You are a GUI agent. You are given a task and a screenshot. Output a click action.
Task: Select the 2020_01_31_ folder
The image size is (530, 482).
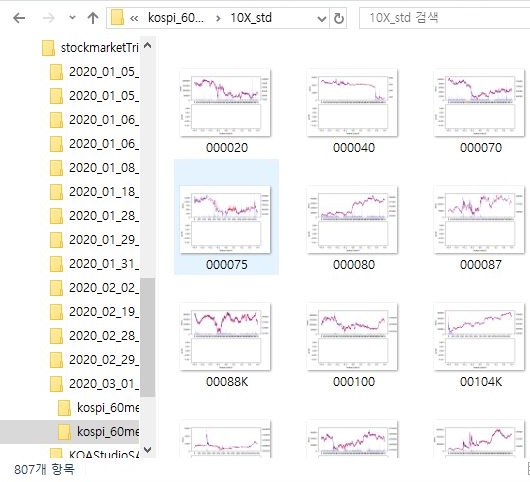(104, 264)
